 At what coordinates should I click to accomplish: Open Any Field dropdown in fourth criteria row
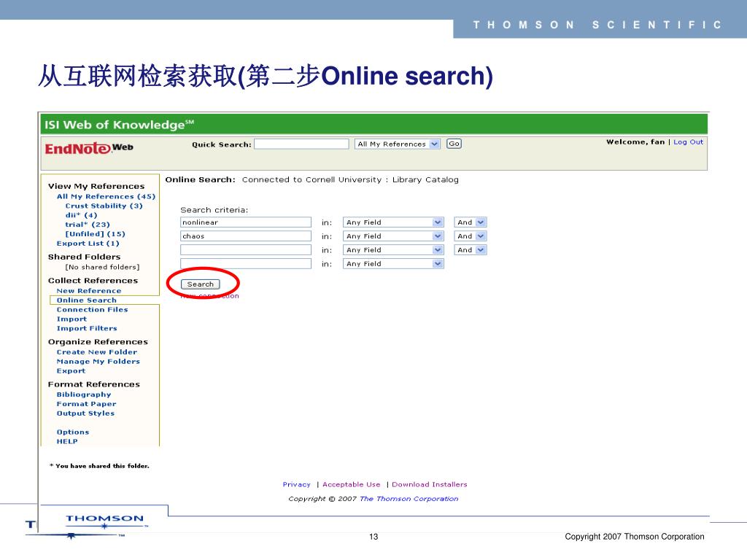point(393,264)
